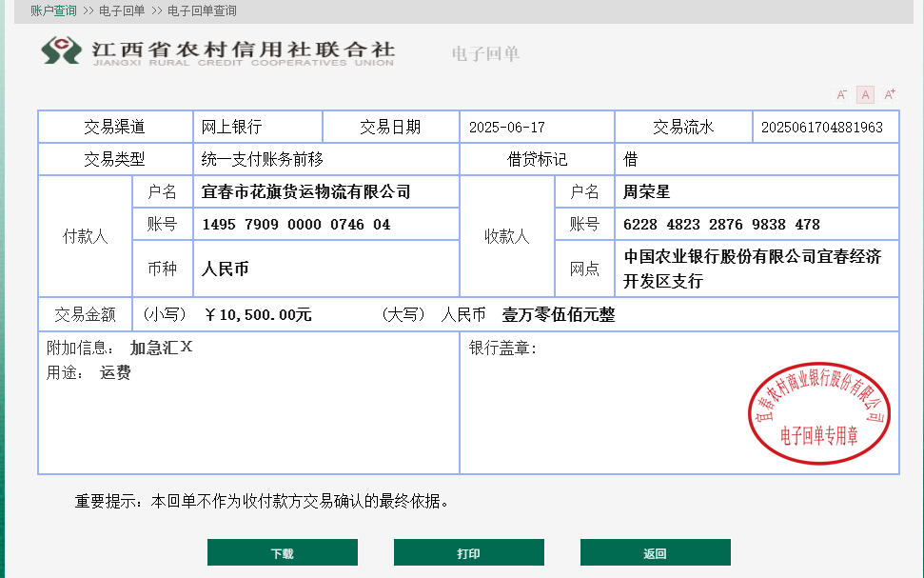Click the Jiangxi Rural Credit Cooperatives logo
Image resolution: width=924 pixels, height=578 pixels.
tap(218, 51)
